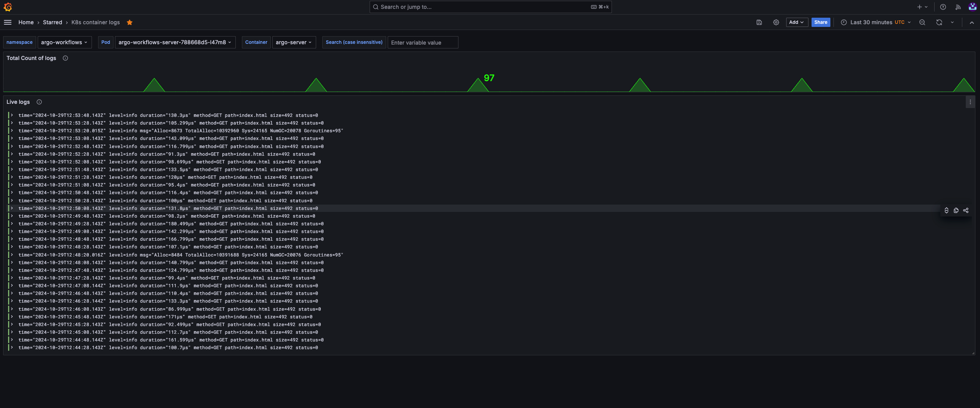Unstar the K8s container logs dashboard
This screenshot has width=980, height=408.
[130, 22]
